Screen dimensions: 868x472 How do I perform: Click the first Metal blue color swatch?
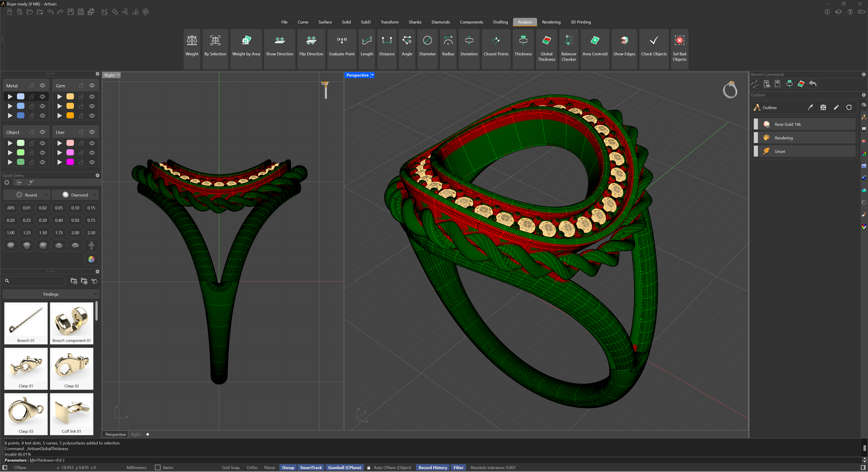[21, 96]
